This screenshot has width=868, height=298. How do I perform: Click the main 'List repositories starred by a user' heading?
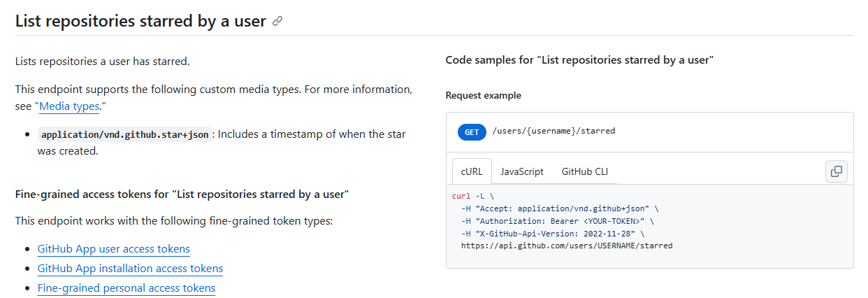point(140,21)
